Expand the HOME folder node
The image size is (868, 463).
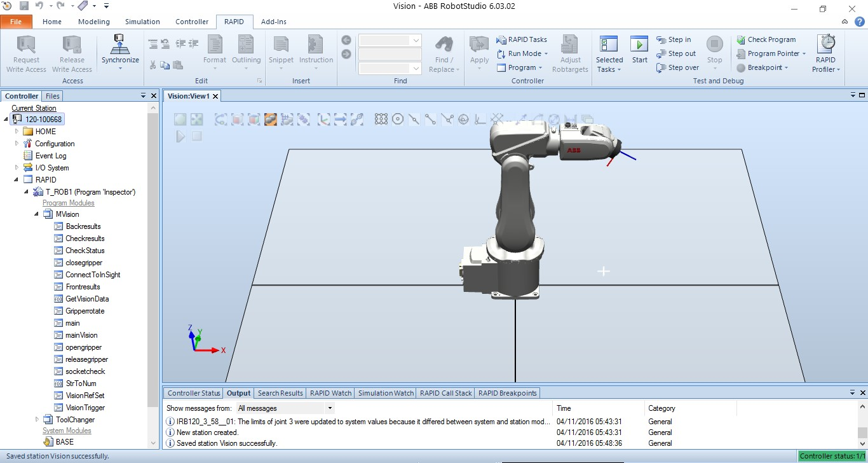[17, 132]
